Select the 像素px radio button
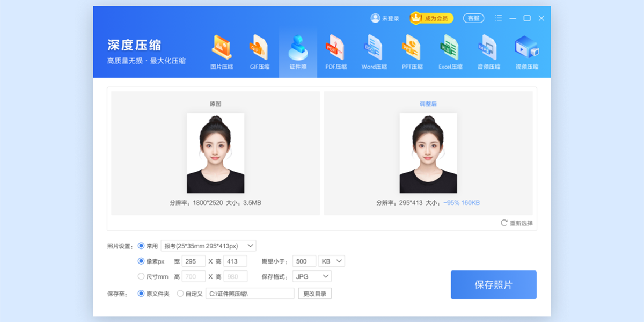Image resolution: width=644 pixels, height=322 pixels. click(x=142, y=261)
